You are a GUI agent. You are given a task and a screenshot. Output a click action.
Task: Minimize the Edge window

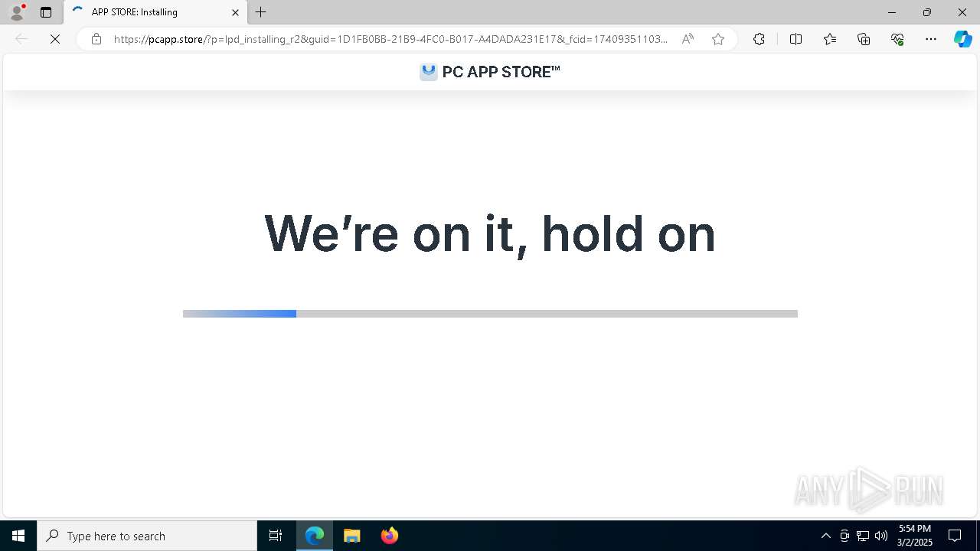tap(892, 12)
